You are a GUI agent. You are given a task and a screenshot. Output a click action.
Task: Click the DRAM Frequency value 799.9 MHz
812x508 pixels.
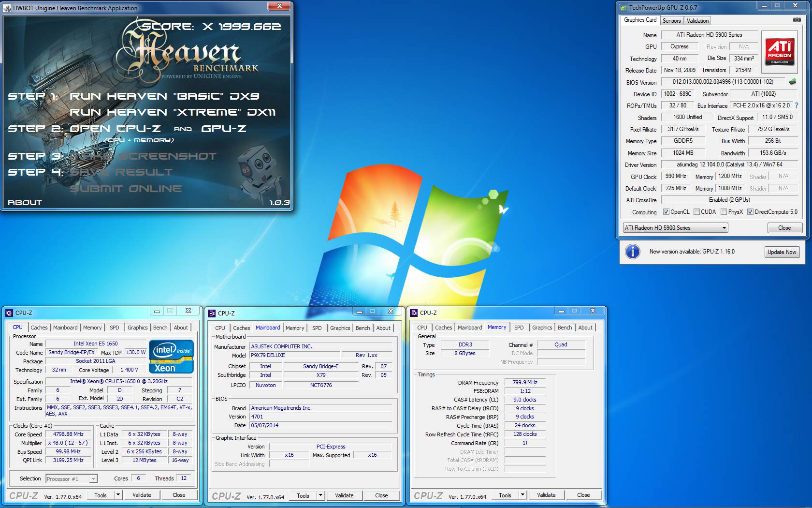(x=525, y=382)
